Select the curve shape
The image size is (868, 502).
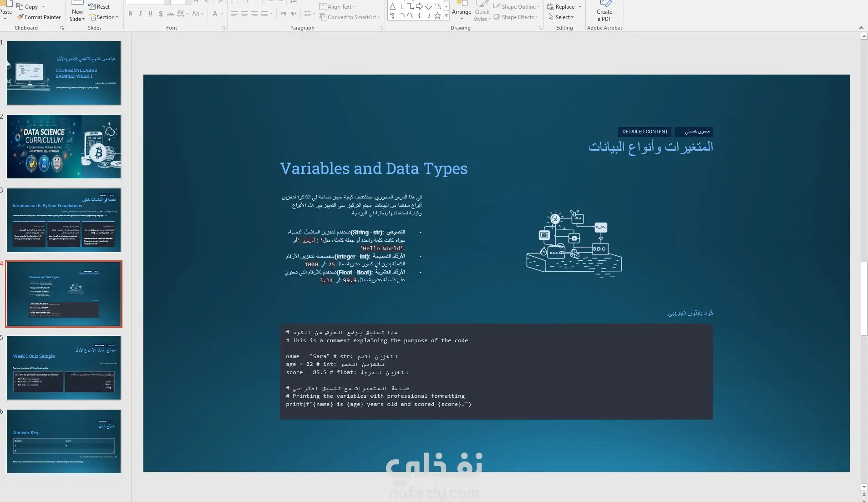coord(411,15)
